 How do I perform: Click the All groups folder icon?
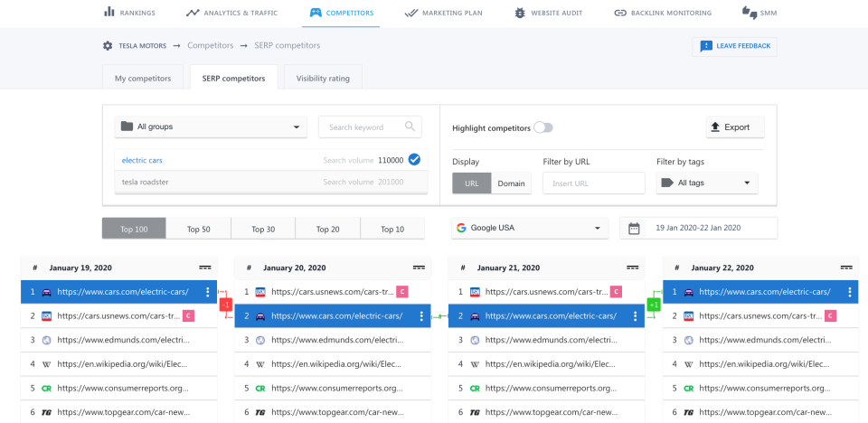tap(127, 127)
